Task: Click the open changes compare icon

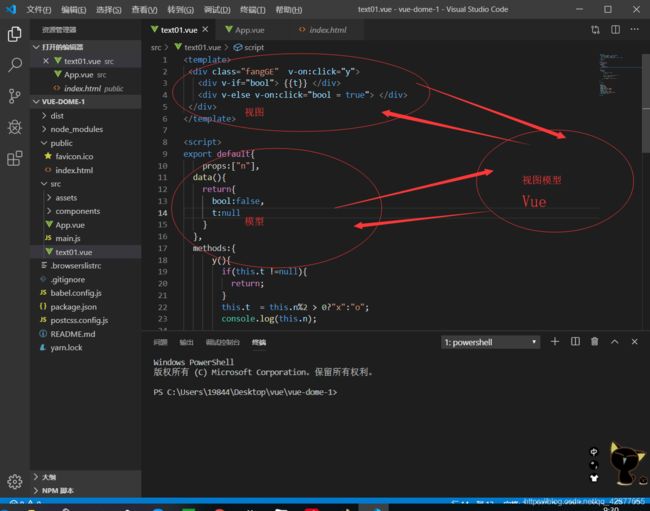Action: pyautogui.click(x=595, y=29)
